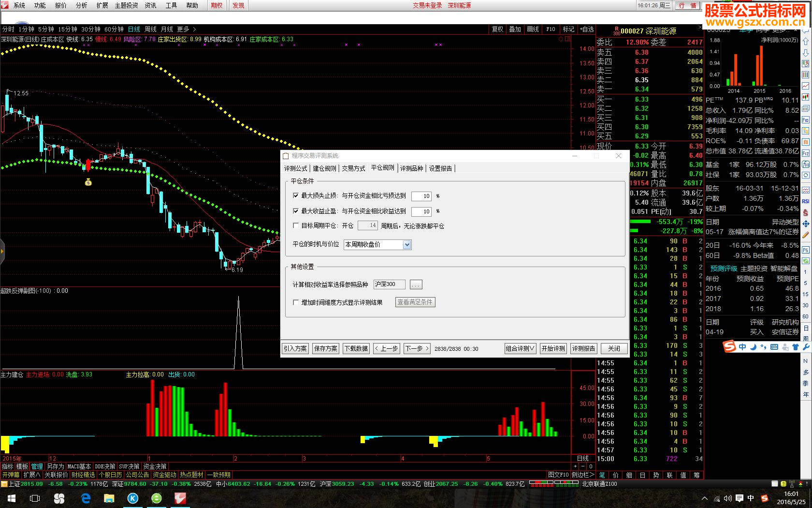Open 系统 menu
Screen dimensions: 812x508
(x=19, y=5)
